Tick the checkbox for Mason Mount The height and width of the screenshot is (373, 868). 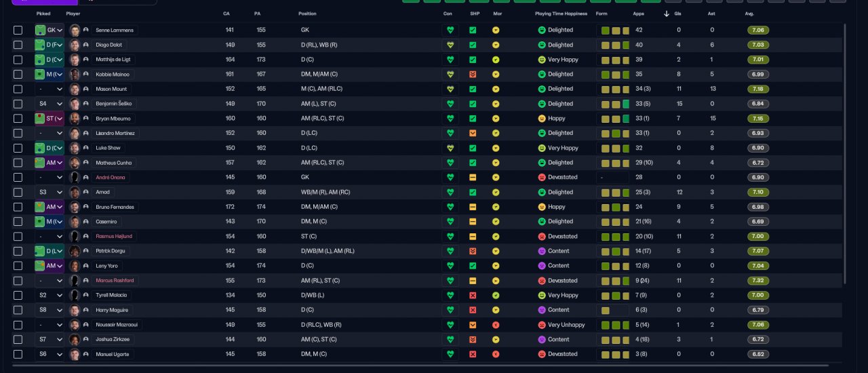click(x=18, y=89)
